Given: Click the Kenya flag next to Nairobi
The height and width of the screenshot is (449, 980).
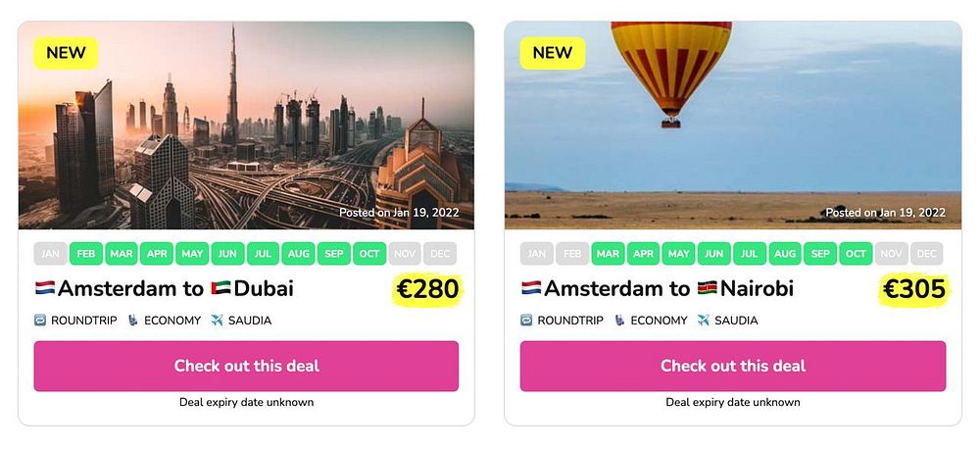Looking at the screenshot, I should (707, 288).
